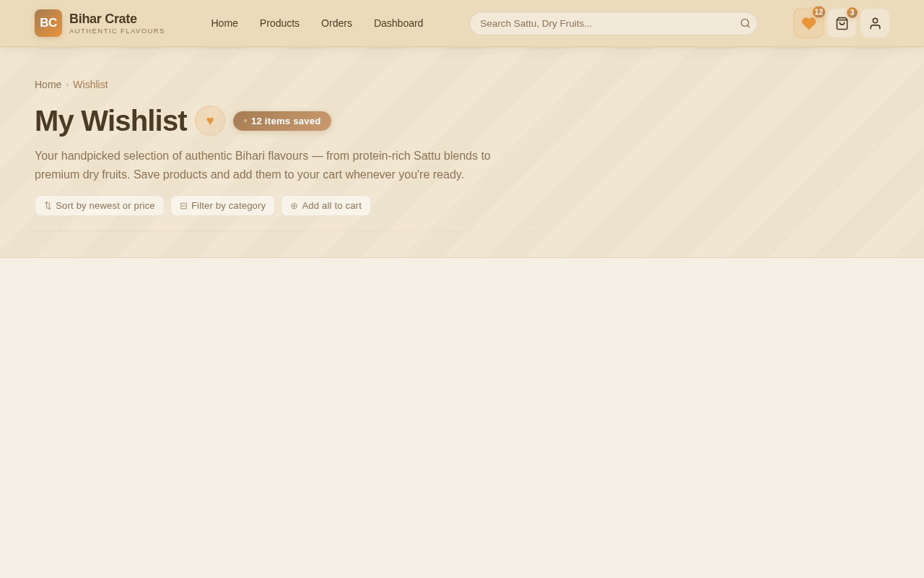Click the My Wishlist heading

(110, 121)
